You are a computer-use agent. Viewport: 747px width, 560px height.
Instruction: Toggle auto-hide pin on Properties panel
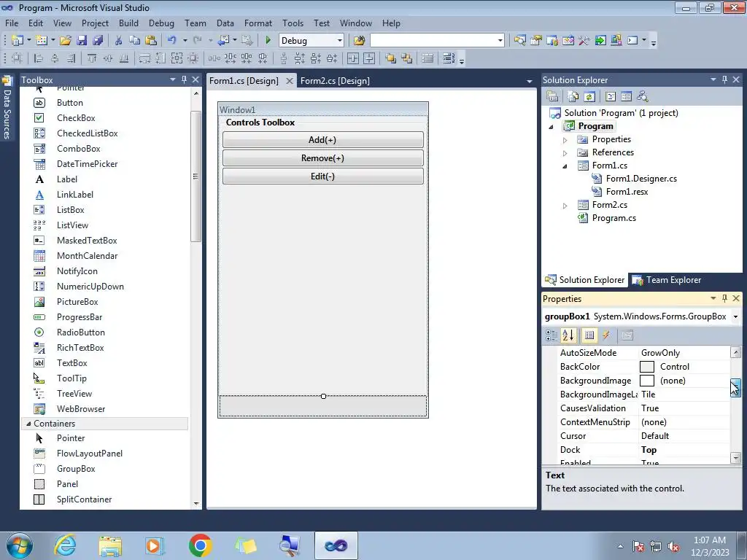click(724, 298)
